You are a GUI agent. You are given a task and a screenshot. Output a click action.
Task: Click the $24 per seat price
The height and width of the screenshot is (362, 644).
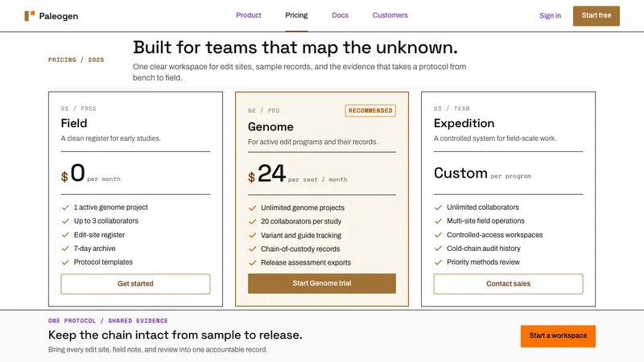point(298,174)
